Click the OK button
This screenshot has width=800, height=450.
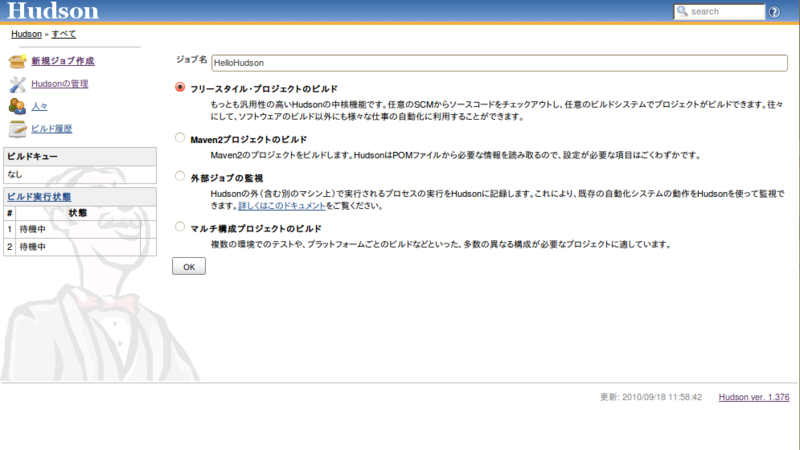tap(189, 266)
